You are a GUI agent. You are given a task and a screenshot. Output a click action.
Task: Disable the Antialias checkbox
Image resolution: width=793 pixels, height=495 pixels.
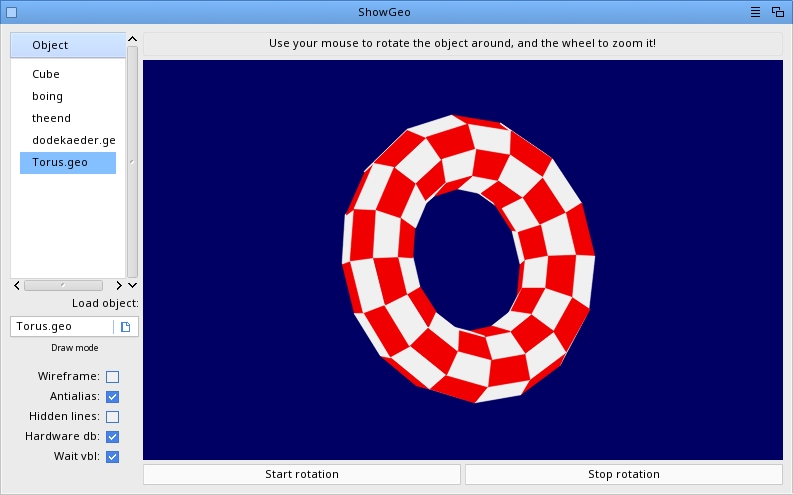(x=113, y=397)
